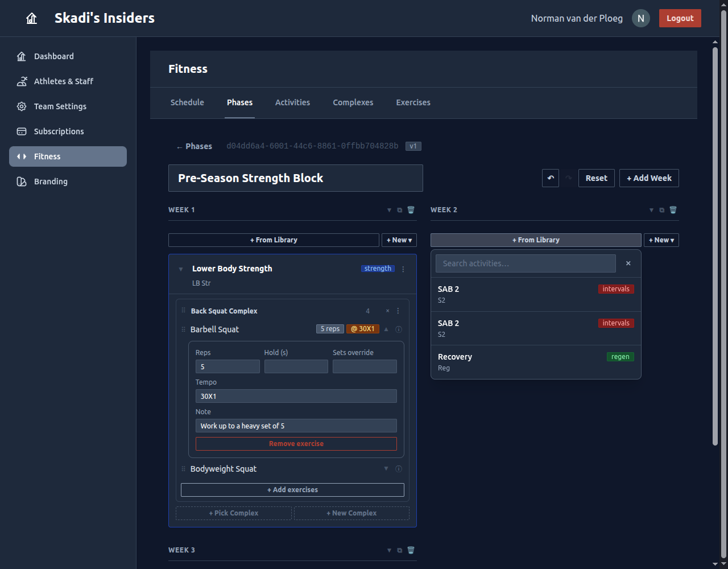Select Fitness in the sidebar

click(68, 156)
